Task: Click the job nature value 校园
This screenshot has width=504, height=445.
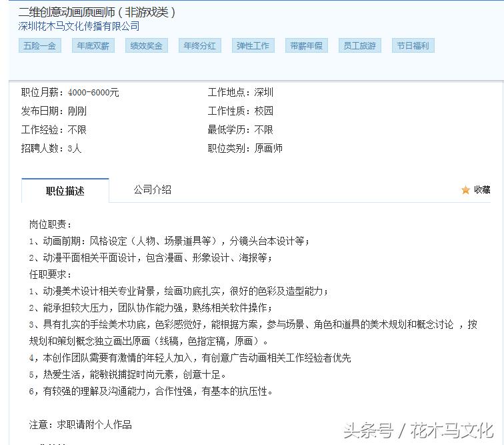Action: tap(263, 111)
